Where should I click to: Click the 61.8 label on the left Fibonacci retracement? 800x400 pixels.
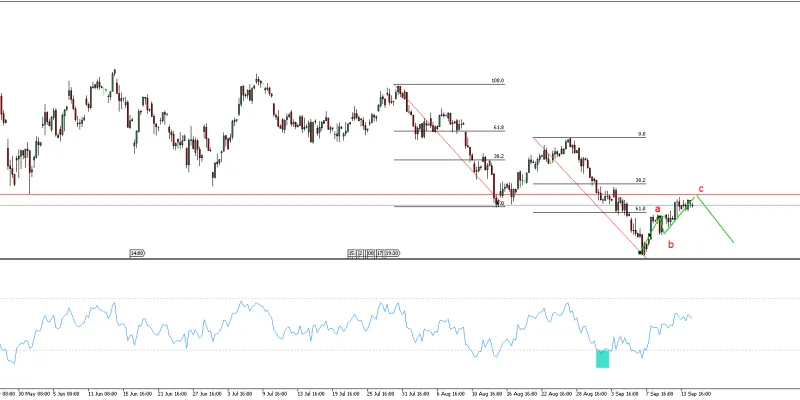tap(498, 127)
